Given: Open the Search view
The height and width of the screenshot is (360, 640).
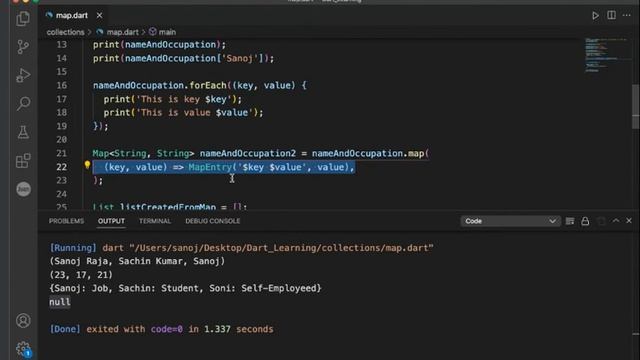Looking at the screenshot, I should 23,104.
